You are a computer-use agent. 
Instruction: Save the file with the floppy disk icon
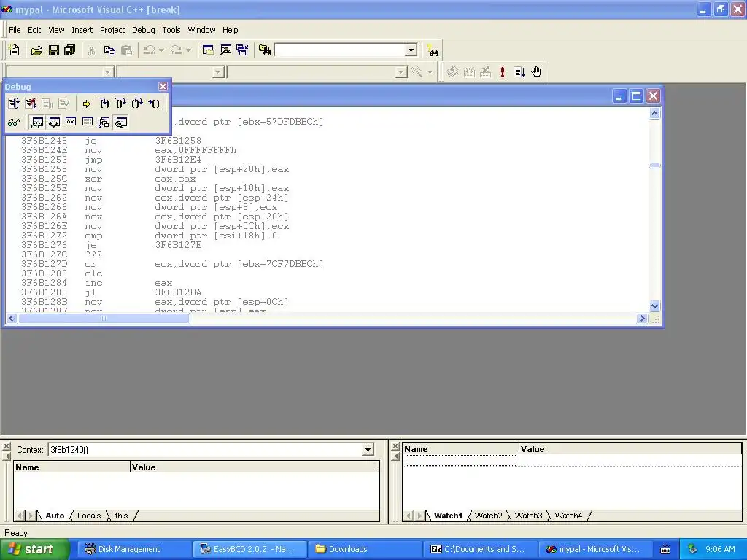click(54, 50)
